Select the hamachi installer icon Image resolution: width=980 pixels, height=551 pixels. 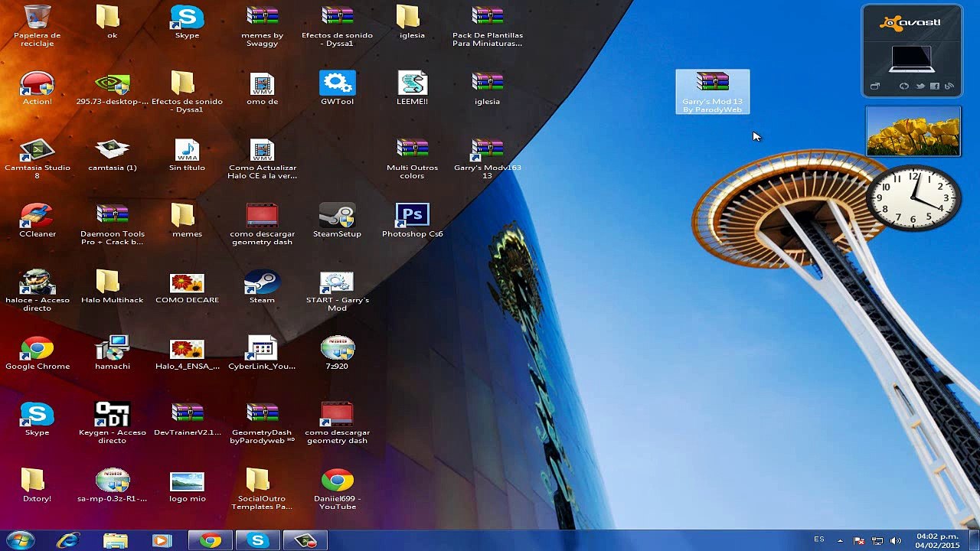[x=112, y=353]
